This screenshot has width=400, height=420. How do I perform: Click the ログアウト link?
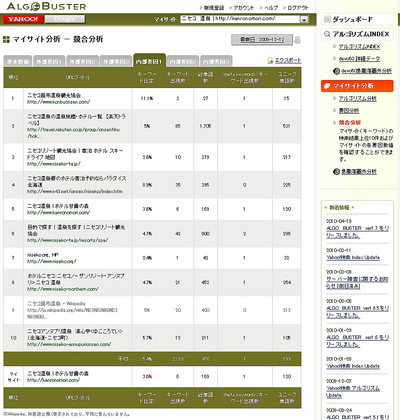click(298, 8)
